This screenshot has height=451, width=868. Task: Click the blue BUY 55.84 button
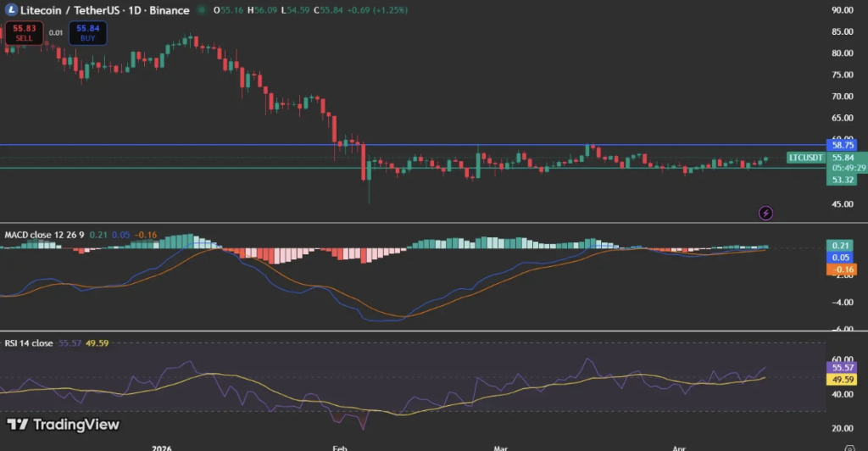click(x=87, y=33)
